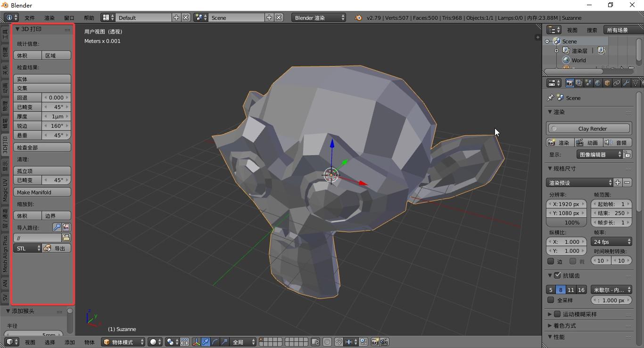Open screen layout browse icon
The height and width of the screenshot is (348, 644).
coord(108,17)
